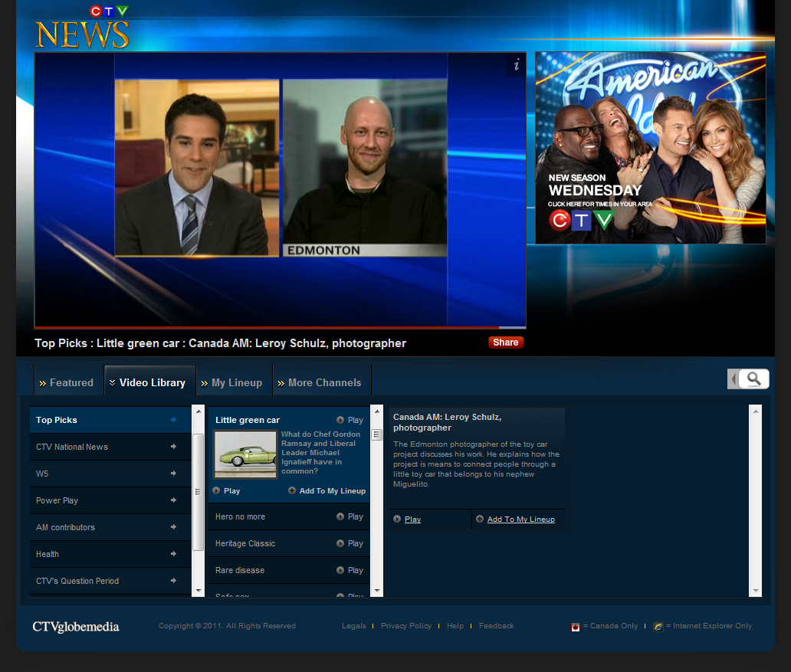Open the AM contributors category
Image resolution: width=791 pixels, height=672 pixels.
click(110, 527)
